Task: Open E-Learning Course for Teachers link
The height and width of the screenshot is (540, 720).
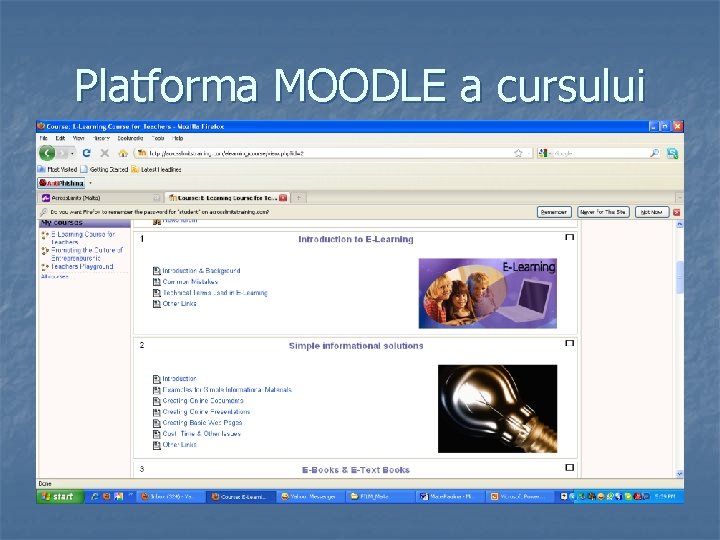Action: click(83, 238)
